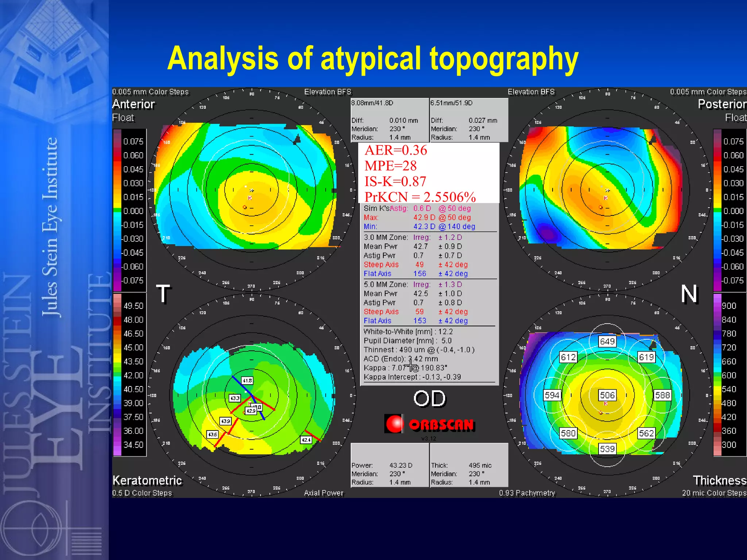This screenshot has width=747, height=560.
Task: Click the slide title Analysis of atypical topography
Action: tap(373, 59)
